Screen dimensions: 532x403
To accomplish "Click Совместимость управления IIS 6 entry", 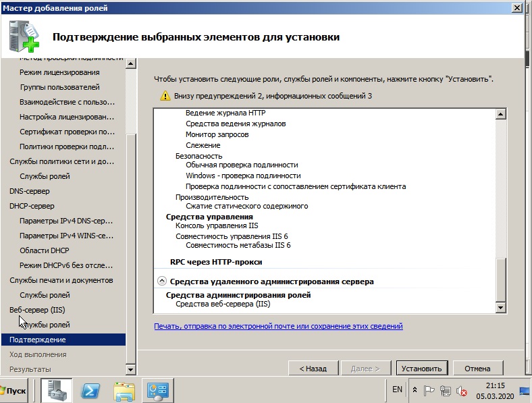I will click(x=232, y=236).
